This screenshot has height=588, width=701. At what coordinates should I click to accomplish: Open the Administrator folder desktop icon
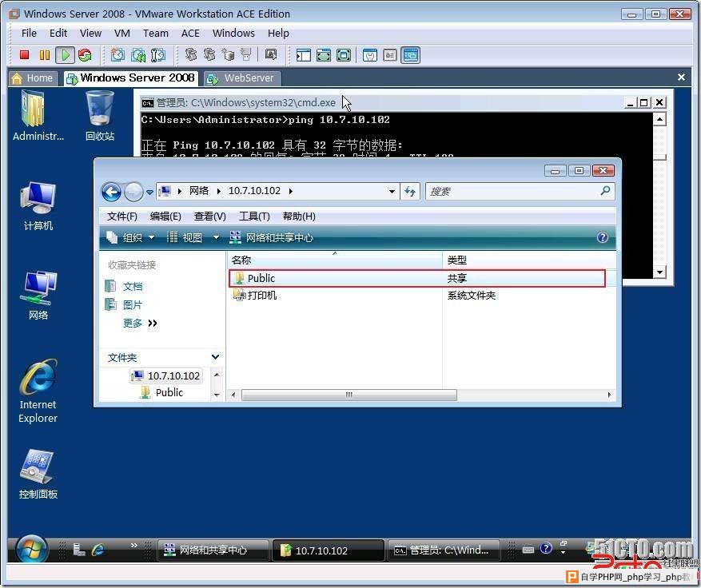click(x=38, y=115)
